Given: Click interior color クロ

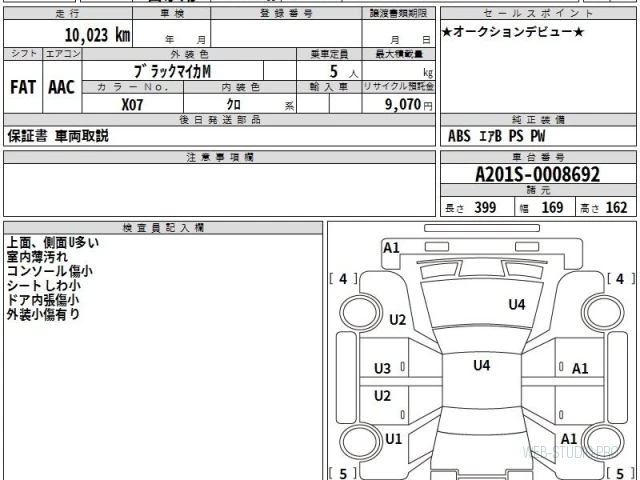Looking at the screenshot, I should 233,104.
